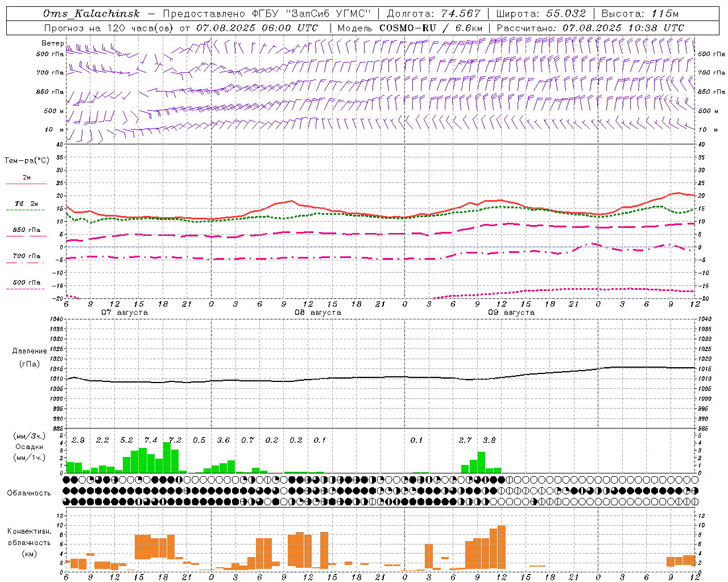The width and height of the screenshot is (728, 582).
Task: Click the Облачность cloudiness row label
Action: (x=29, y=493)
